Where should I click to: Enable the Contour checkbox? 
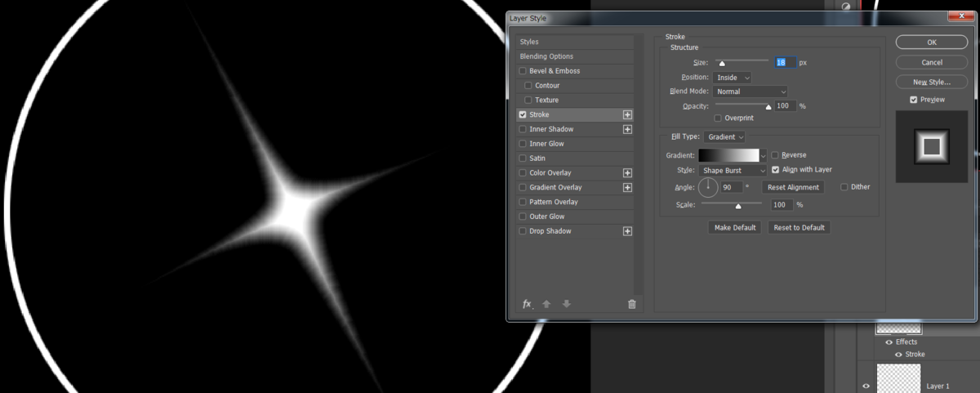pos(528,86)
